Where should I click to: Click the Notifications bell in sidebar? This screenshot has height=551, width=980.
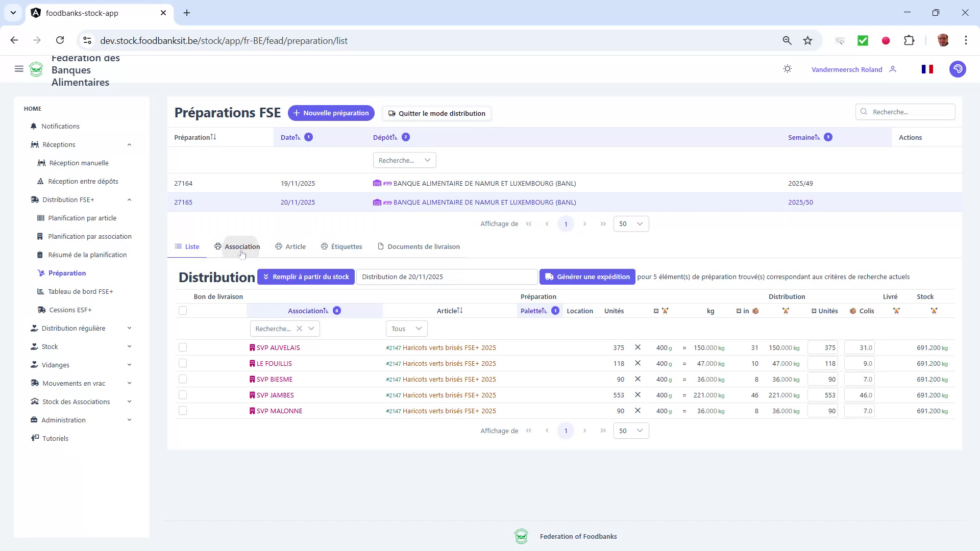pos(60,126)
